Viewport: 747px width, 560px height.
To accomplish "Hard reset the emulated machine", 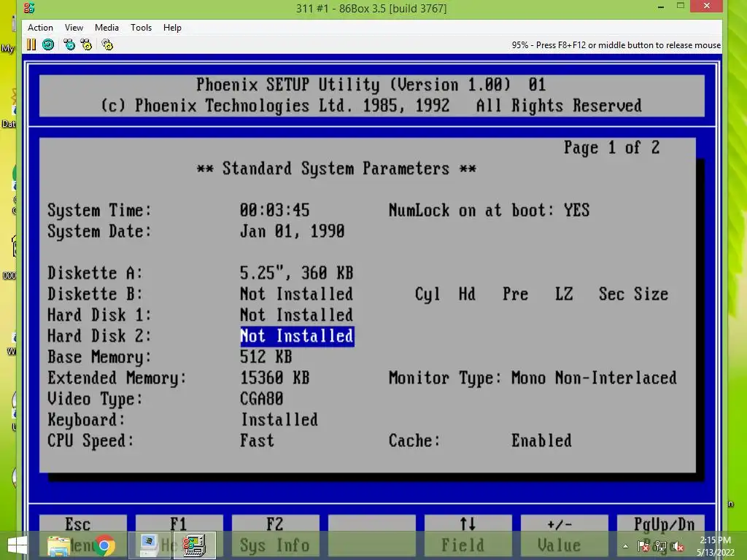I will pyautogui.click(x=48, y=44).
